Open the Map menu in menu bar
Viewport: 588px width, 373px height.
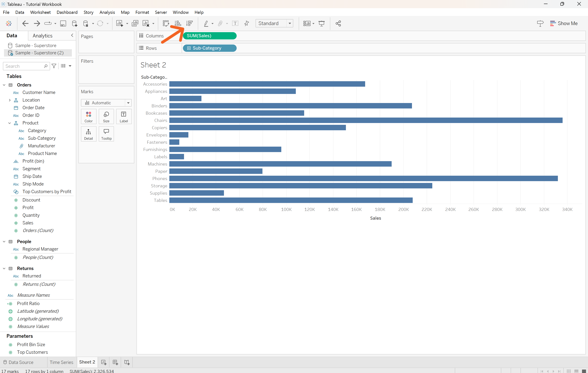124,12
